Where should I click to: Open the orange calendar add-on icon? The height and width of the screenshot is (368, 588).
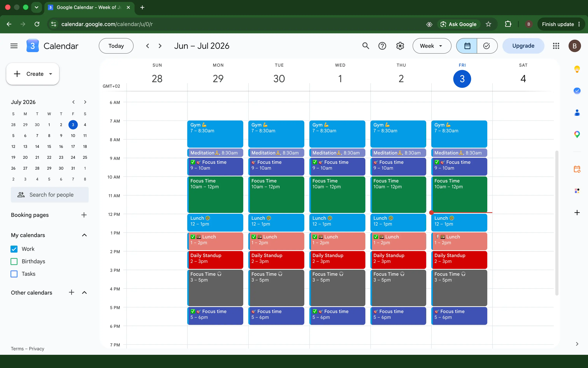tap(577, 169)
